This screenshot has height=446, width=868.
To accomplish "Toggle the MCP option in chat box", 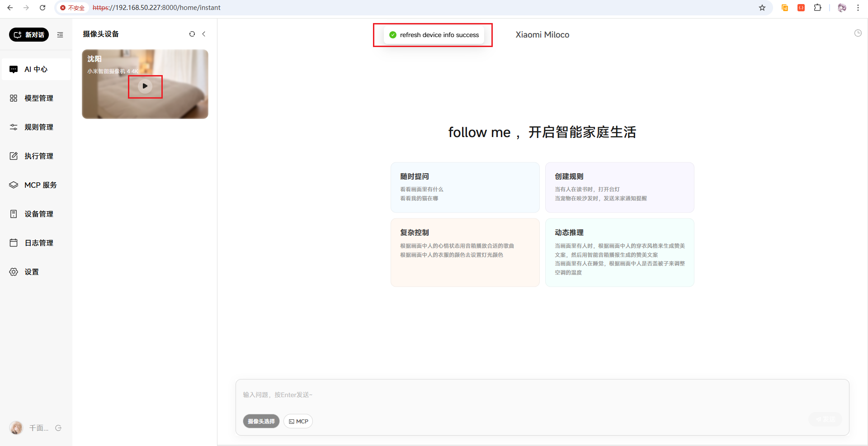I will [298, 421].
